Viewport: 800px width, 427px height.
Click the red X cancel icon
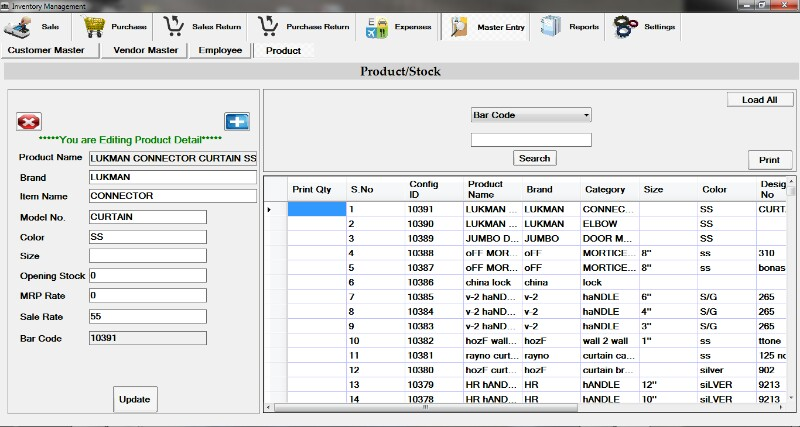[29, 122]
